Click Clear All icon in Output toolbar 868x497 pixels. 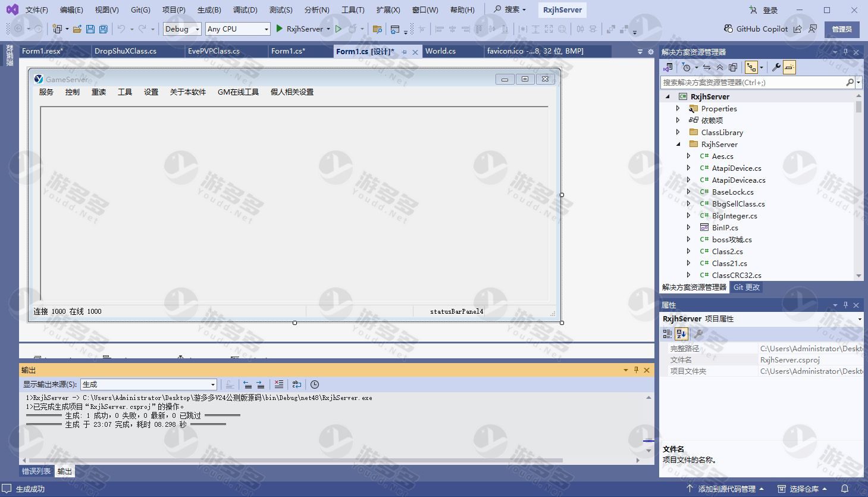(x=279, y=385)
